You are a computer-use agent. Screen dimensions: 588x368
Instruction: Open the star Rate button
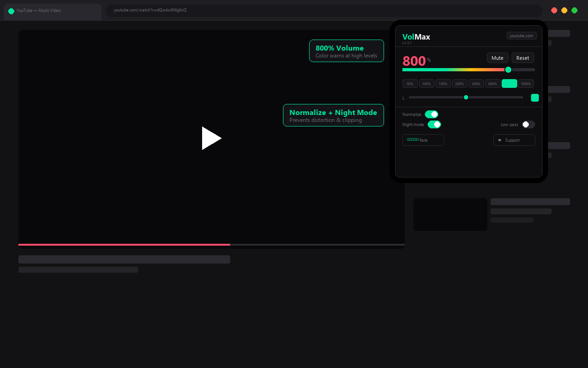pyautogui.click(x=423, y=140)
